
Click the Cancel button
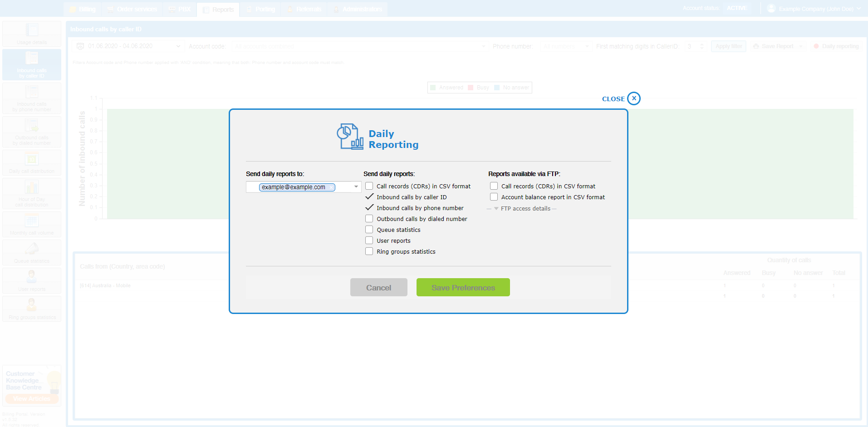[379, 287]
